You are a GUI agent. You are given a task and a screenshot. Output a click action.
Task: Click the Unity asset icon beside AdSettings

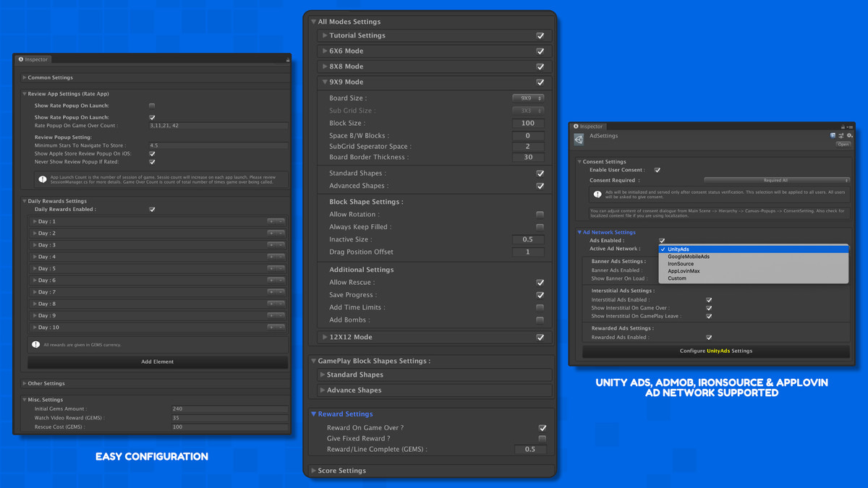coord(579,139)
